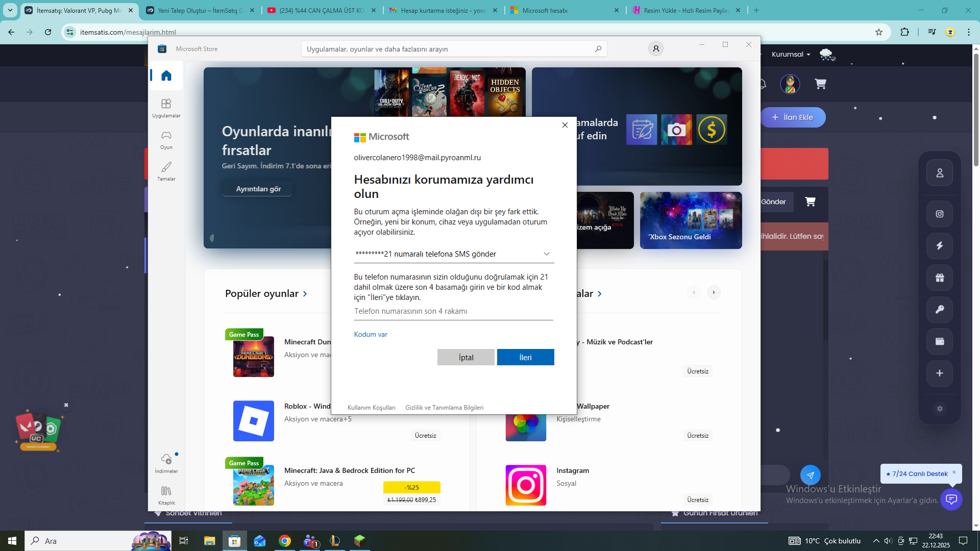This screenshot has height=551, width=980.
Task: Open Gizlilik ve Tanımlama Bilgileri link
Action: [x=445, y=408]
